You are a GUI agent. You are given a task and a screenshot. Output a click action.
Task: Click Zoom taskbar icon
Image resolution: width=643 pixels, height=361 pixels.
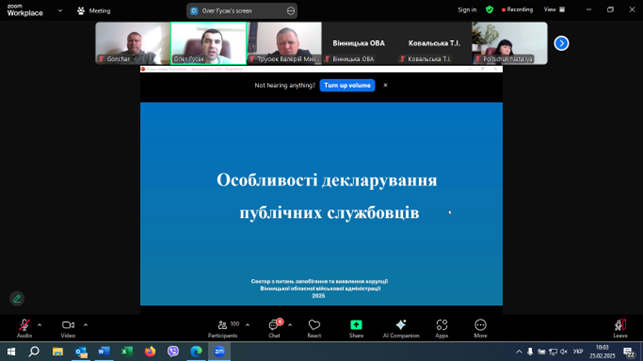219,352
